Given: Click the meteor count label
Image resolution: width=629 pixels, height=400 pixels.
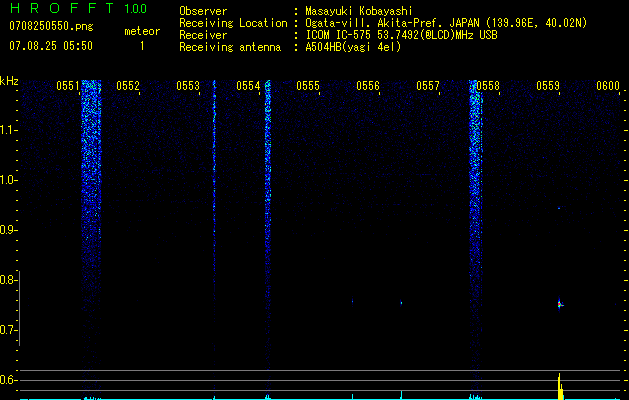Looking at the screenshot, I should coord(142,31).
